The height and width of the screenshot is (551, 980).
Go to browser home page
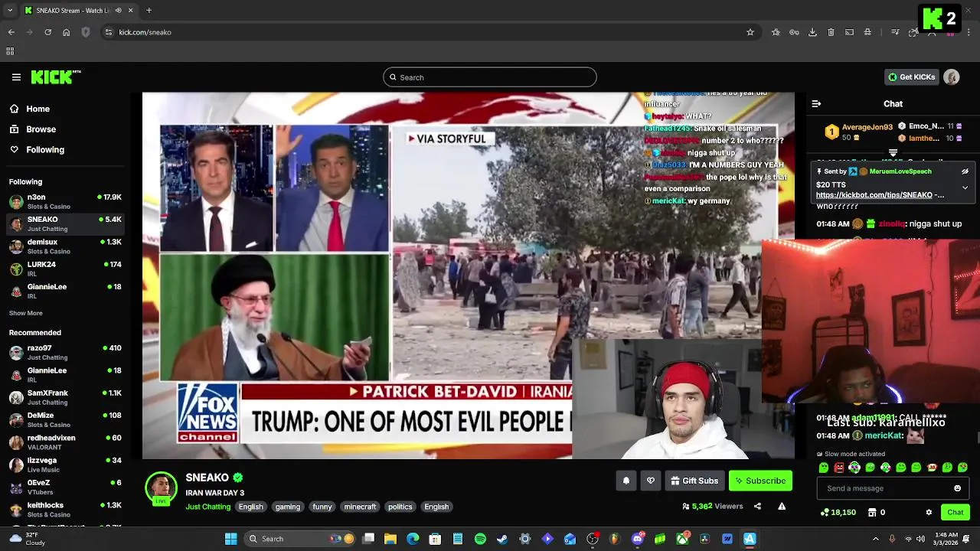click(x=67, y=32)
